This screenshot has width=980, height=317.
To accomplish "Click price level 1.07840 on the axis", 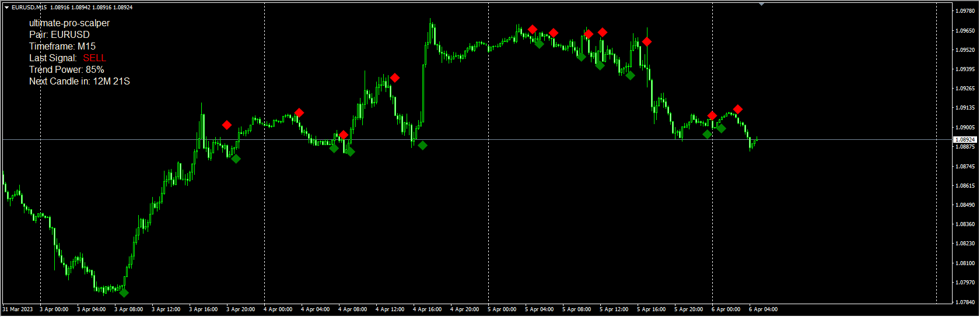I will [965, 302].
